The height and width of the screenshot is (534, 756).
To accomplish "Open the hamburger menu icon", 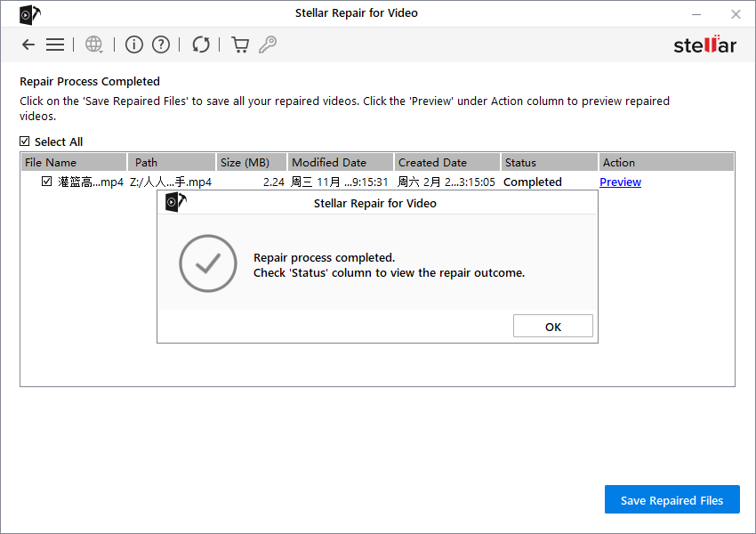I will click(55, 44).
